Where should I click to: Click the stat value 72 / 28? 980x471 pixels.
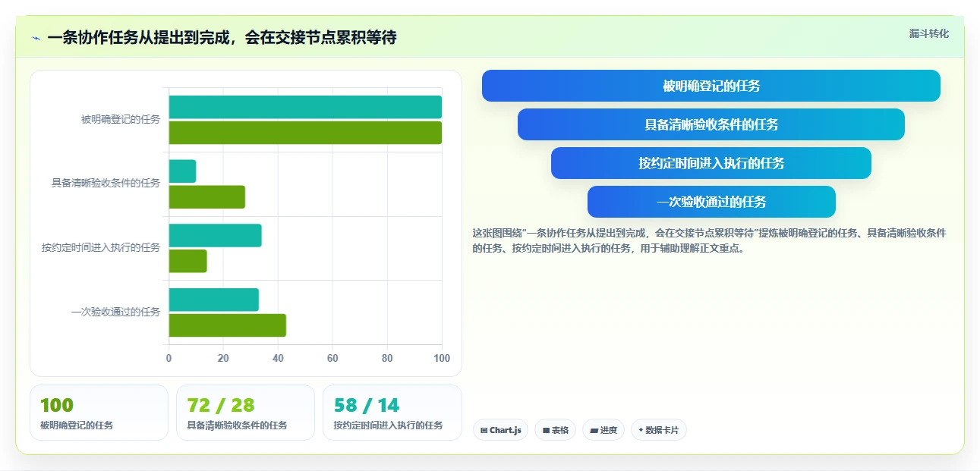[x=221, y=406]
